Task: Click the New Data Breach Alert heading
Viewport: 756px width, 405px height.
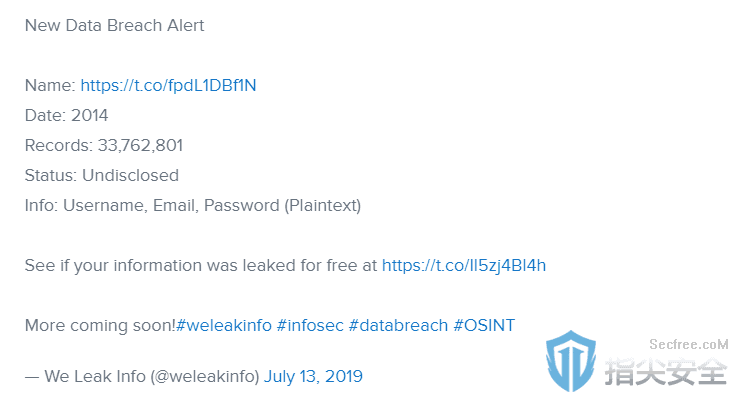Action: tap(114, 25)
